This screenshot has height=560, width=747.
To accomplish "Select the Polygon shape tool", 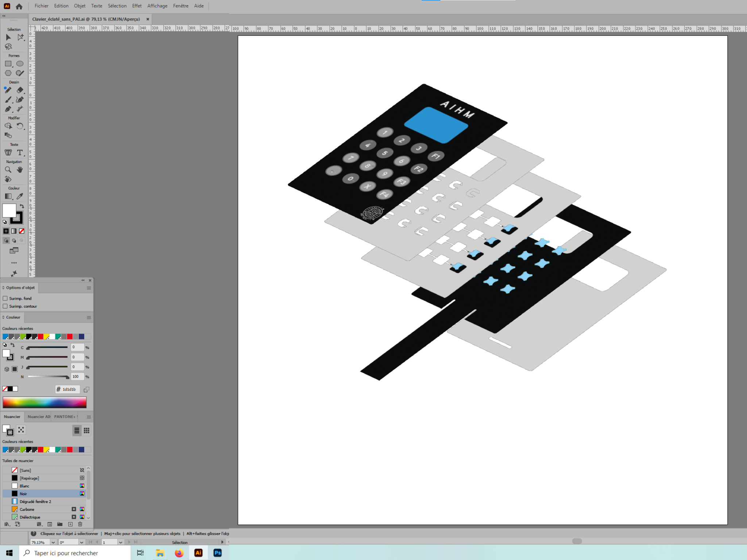I will (x=8, y=73).
